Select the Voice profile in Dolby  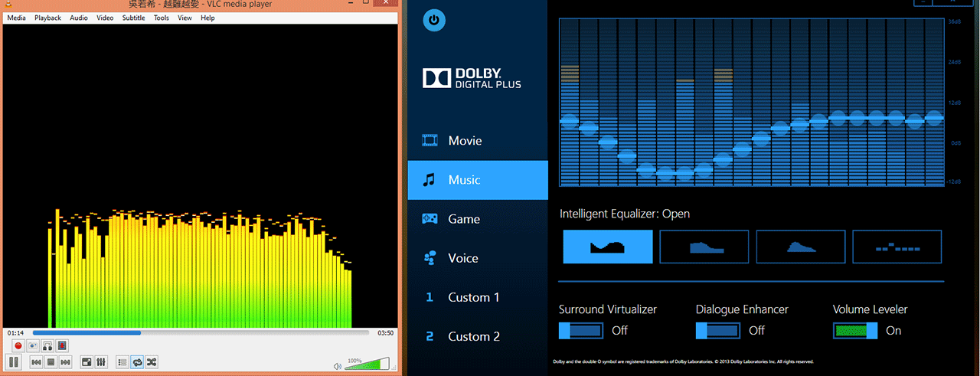(x=478, y=258)
